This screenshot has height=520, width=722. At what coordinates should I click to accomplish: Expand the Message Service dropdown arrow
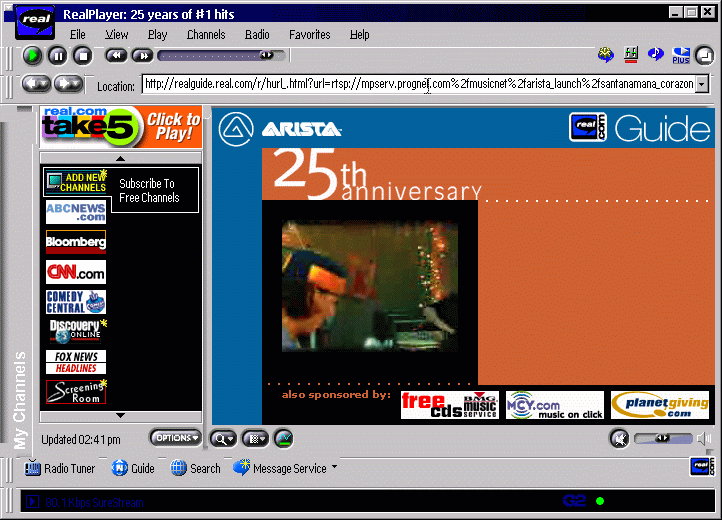[334, 467]
